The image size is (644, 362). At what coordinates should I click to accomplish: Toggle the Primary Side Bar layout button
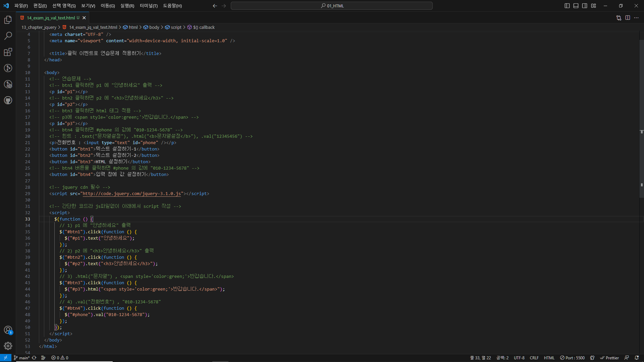pyautogui.click(x=567, y=6)
